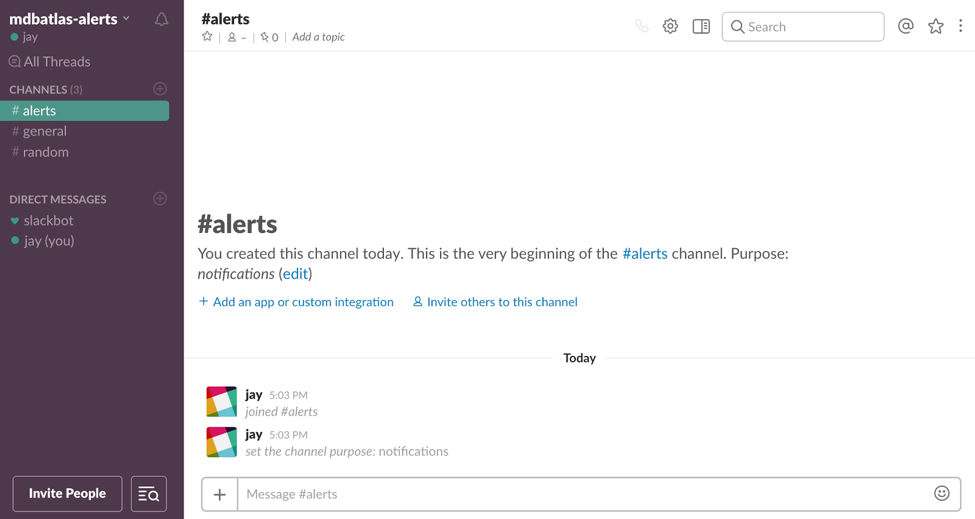Edit the channel purpose link

tap(295, 274)
